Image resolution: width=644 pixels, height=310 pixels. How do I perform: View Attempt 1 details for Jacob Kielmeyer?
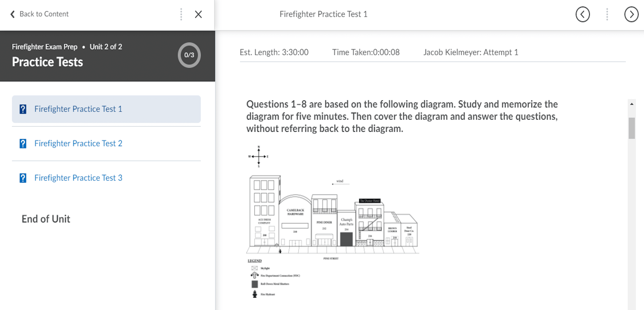click(x=472, y=52)
